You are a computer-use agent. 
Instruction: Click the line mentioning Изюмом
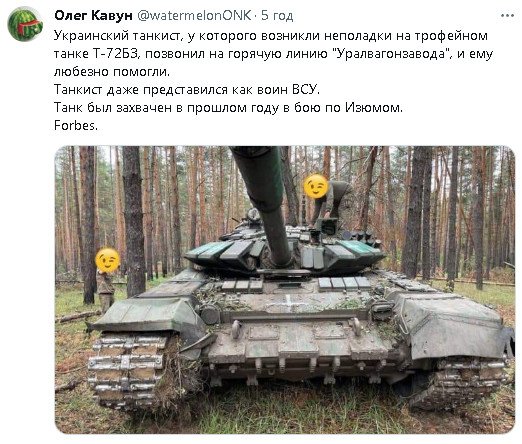(x=228, y=108)
